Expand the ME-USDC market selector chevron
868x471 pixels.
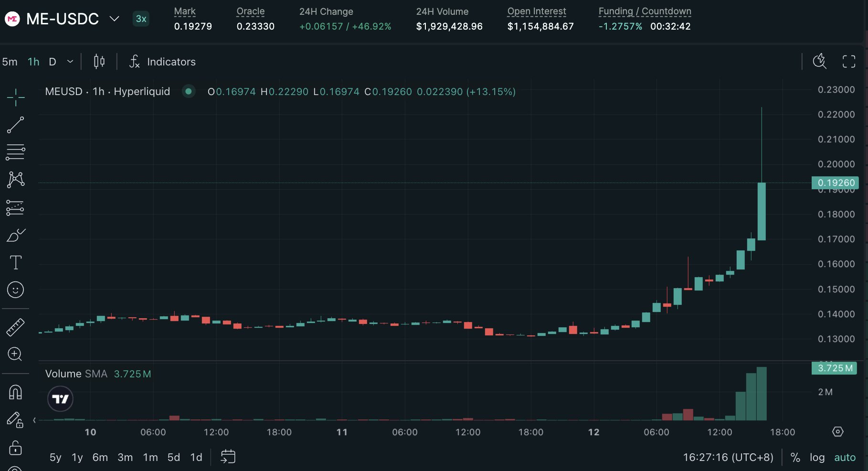[x=114, y=19]
